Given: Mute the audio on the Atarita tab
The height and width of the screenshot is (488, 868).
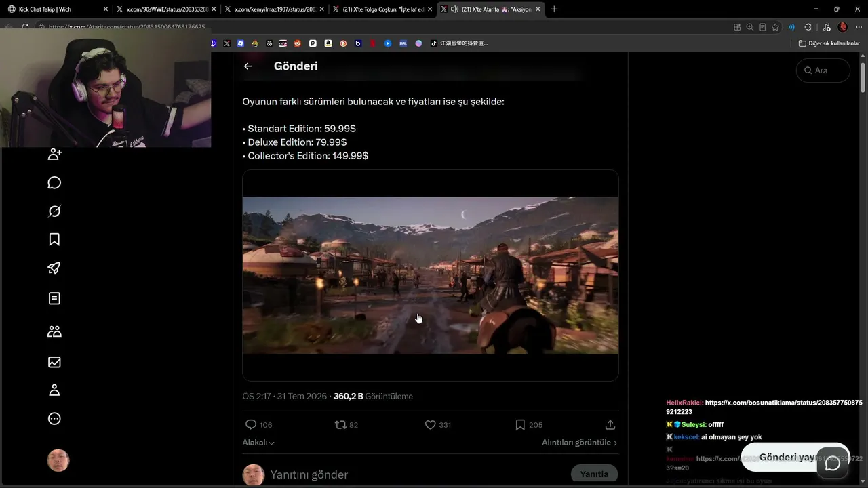Looking at the screenshot, I should click(x=454, y=9).
